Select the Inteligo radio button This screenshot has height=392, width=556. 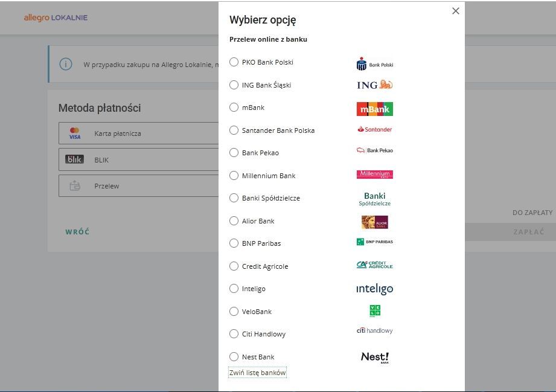[234, 289]
